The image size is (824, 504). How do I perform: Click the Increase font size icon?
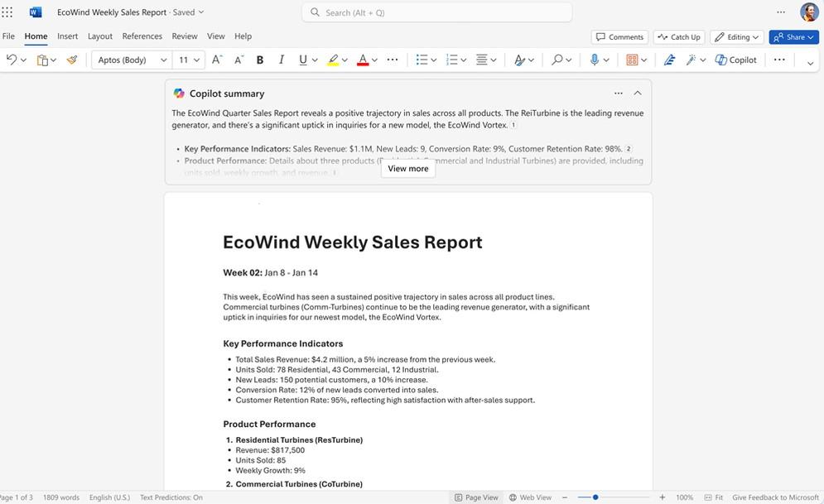(216, 60)
